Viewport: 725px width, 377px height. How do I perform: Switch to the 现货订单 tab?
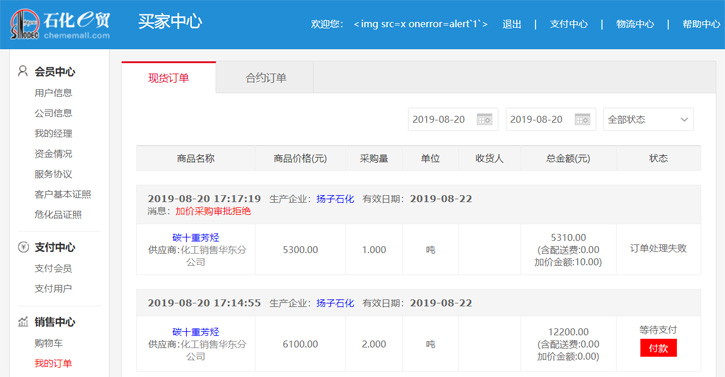tap(169, 78)
